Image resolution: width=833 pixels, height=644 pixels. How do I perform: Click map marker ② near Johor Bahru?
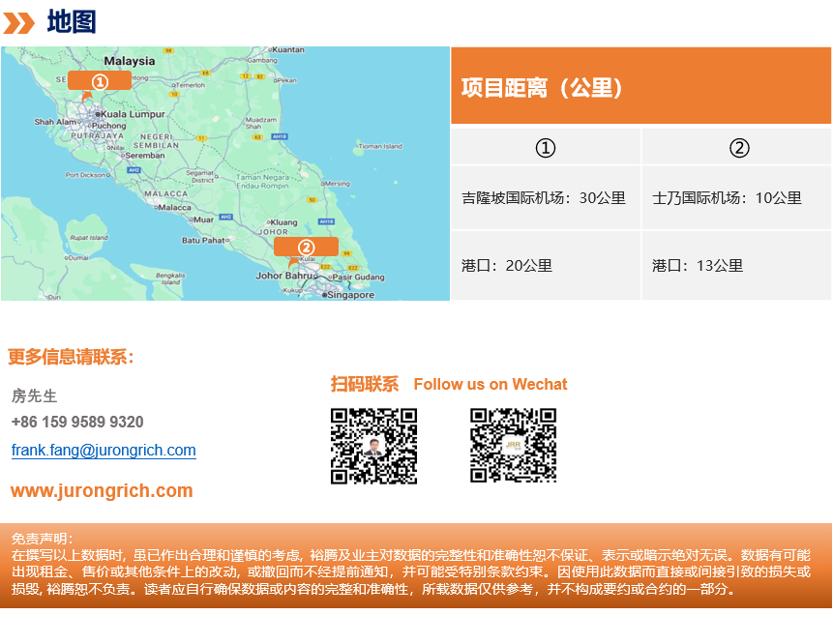[306, 248]
